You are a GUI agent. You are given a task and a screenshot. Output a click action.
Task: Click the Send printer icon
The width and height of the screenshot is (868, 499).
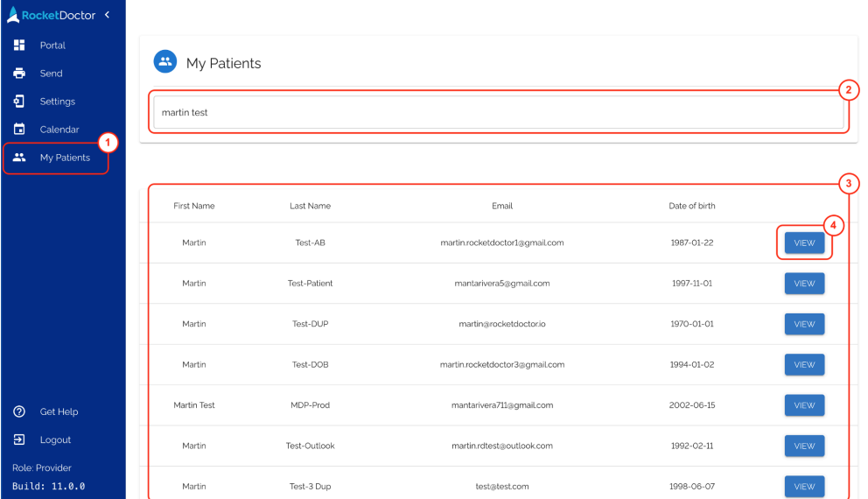(x=19, y=74)
